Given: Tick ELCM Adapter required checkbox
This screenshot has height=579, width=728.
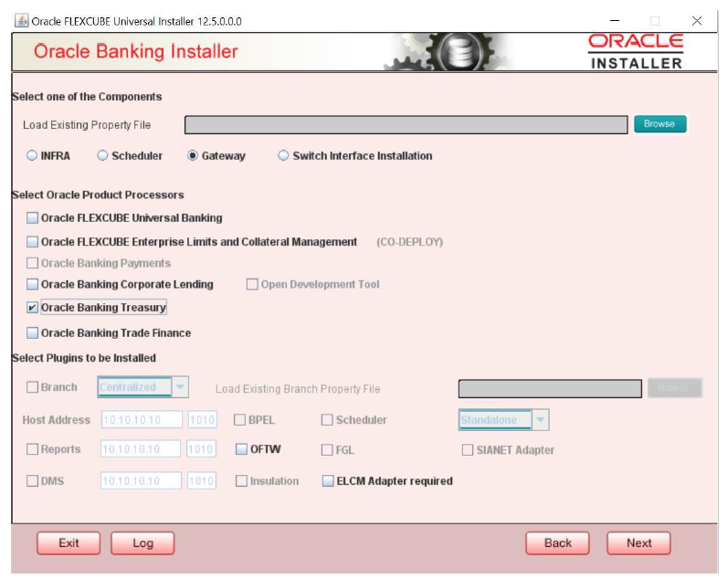Looking at the screenshot, I should coord(328,481).
